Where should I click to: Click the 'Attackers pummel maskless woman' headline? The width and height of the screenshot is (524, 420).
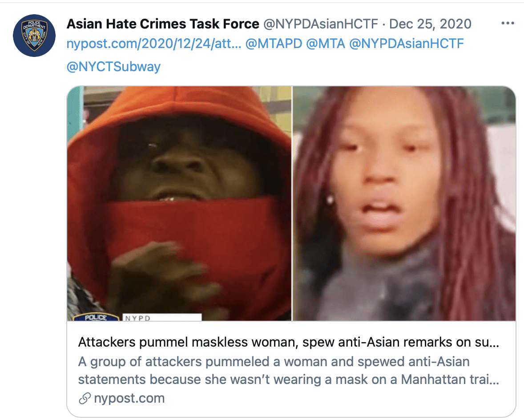pos(289,342)
